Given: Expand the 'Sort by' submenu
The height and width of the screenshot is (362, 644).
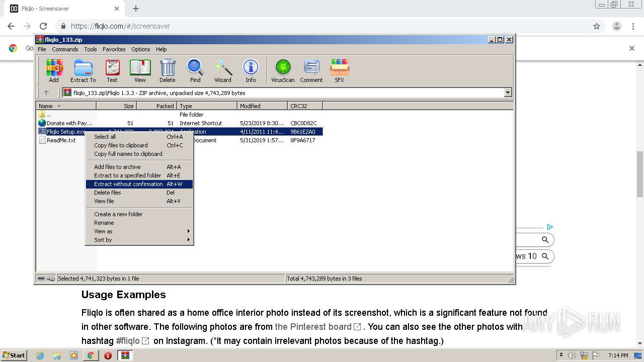Looking at the screenshot, I should (139, 240).
